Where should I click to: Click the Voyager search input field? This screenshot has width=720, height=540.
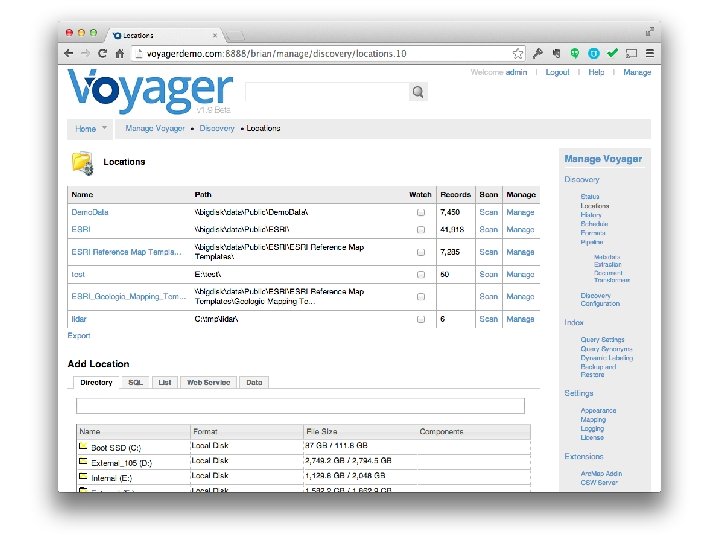click(x=327, y=92)
